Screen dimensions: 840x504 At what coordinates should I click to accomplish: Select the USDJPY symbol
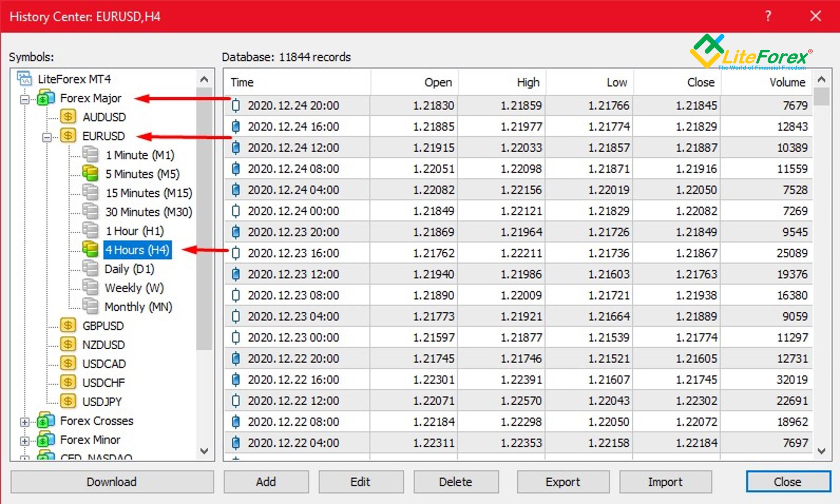pos(102,401)
